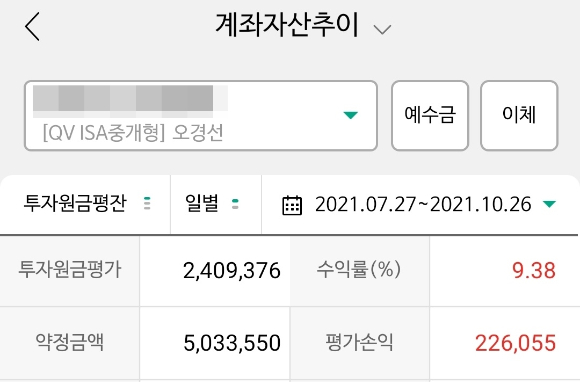Screen dimensions: 580x382
Task: Open the account selector dropdown arrow
Action: point(350,115)
